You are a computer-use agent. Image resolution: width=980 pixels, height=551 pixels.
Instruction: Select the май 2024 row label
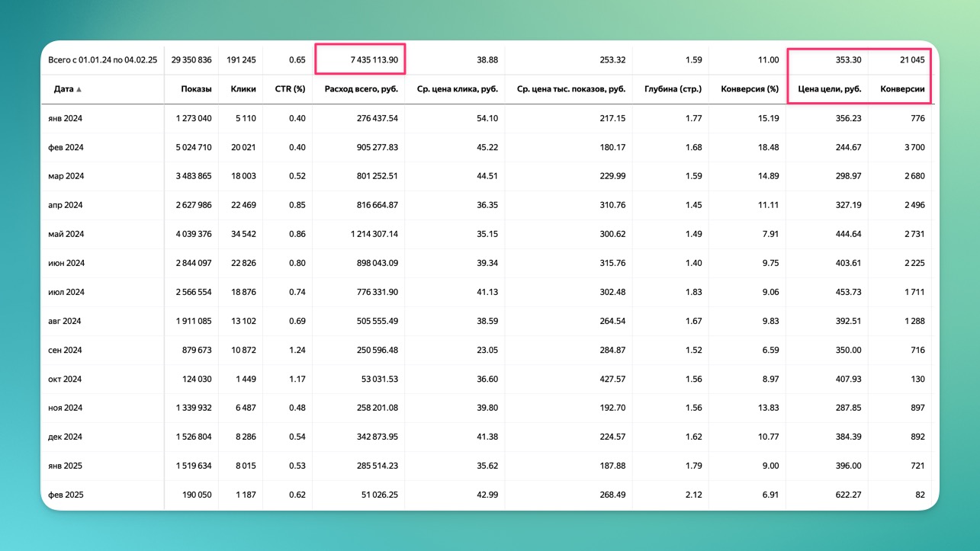coord(66,234)
